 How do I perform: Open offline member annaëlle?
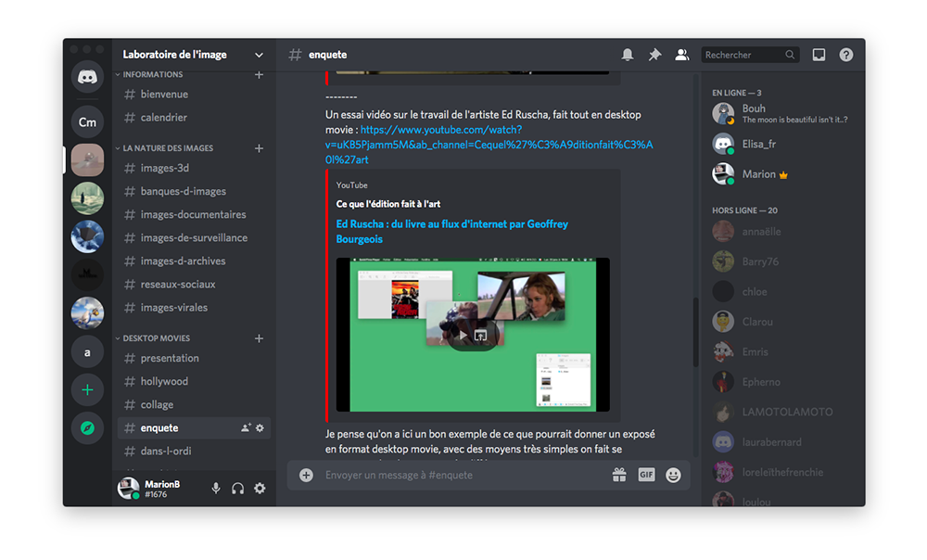781,231
